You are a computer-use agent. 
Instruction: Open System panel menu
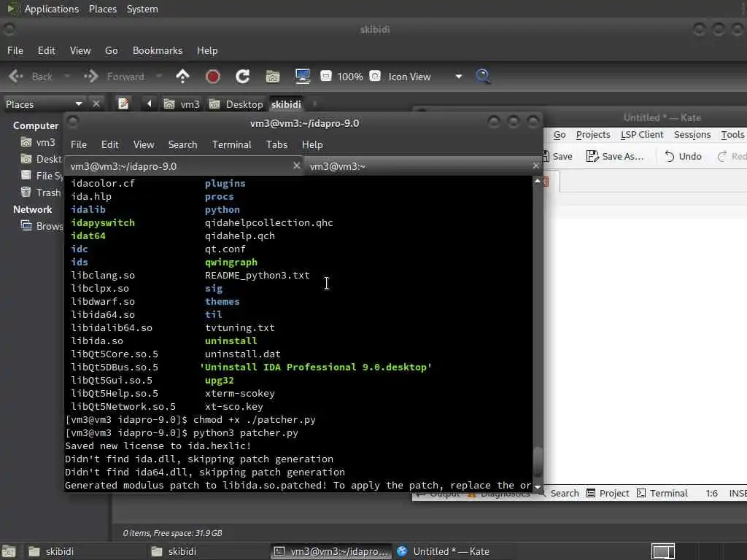(142, 9)
